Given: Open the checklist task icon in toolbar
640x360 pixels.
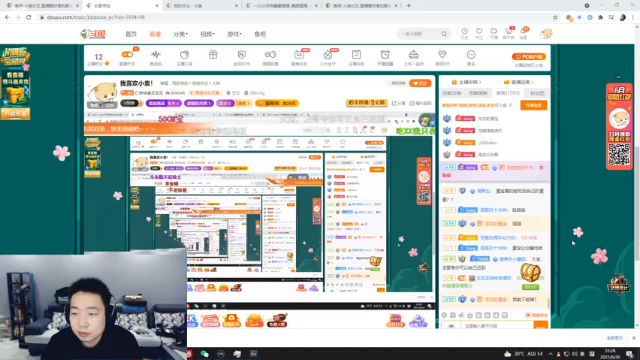Looking at the screenshot, I should coord(356,54).
